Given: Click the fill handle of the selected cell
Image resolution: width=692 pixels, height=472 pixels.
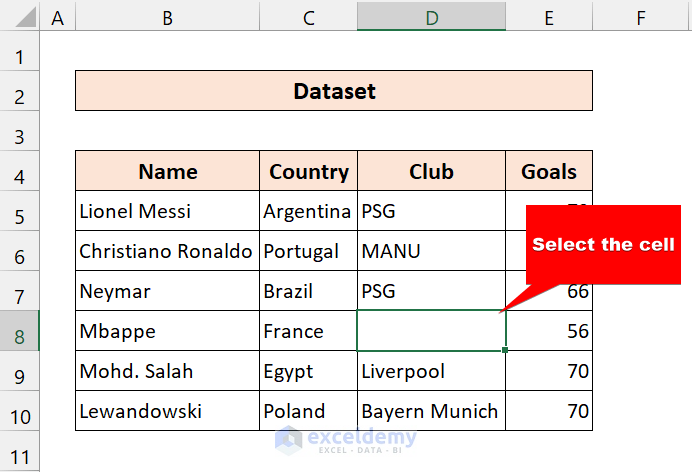Looking at the screenshot, I should tap(506, 350).
